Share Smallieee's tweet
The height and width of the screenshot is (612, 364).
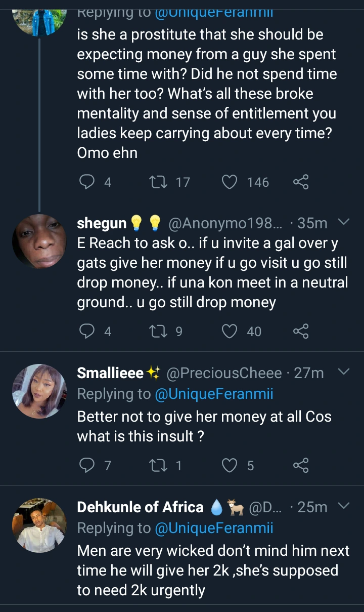(301, 465)
